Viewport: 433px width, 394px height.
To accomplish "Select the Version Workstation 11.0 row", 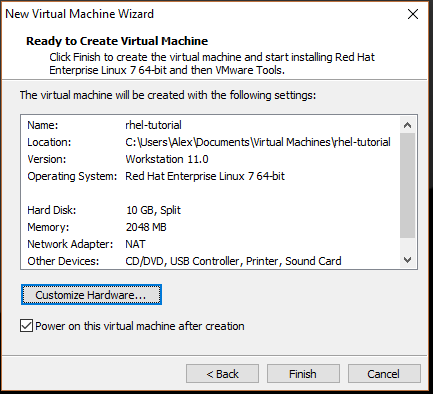I will (210, 159).
